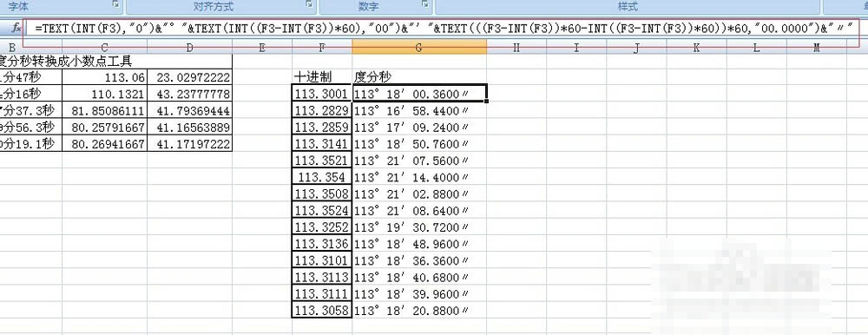Image resolution: width=868 pixels, height=335 pixels.
Task: Select cell containing 113.2859
Action: tap(322, 127)
